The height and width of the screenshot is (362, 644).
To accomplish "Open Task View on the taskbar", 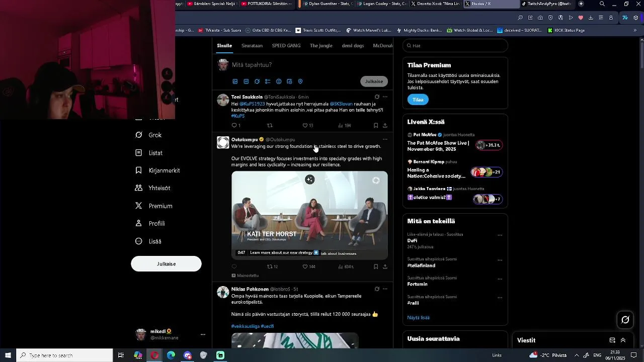I will 121,355.
